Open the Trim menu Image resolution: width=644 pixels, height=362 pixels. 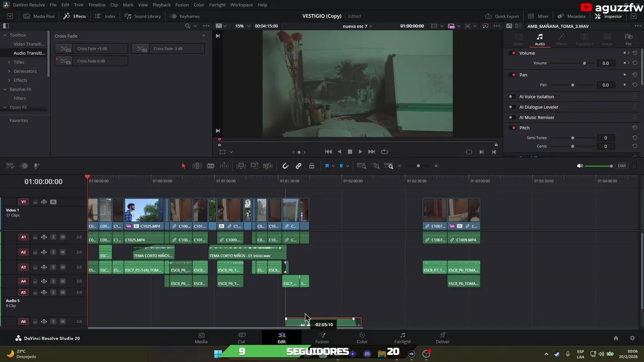coord(78,5)
